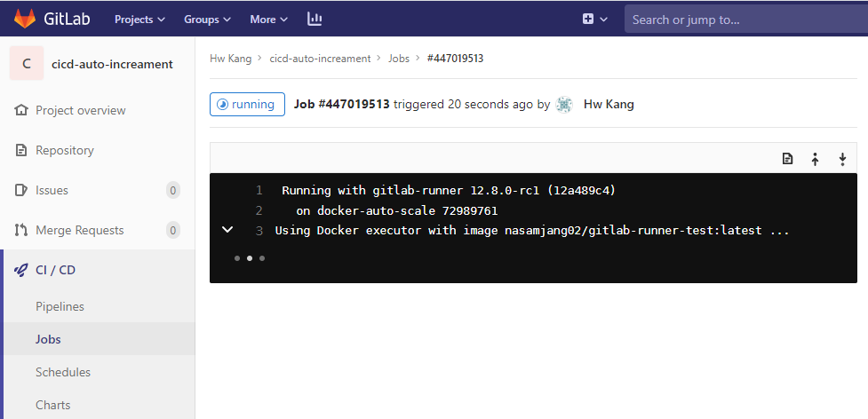
Task: Show the complete raw job log
Action: coord(787,159)
